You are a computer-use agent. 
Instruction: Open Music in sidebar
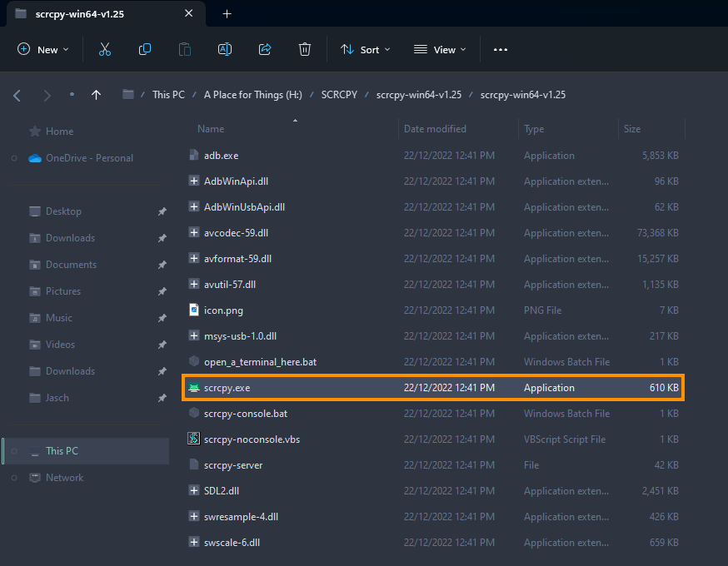(x=59, y=318)
